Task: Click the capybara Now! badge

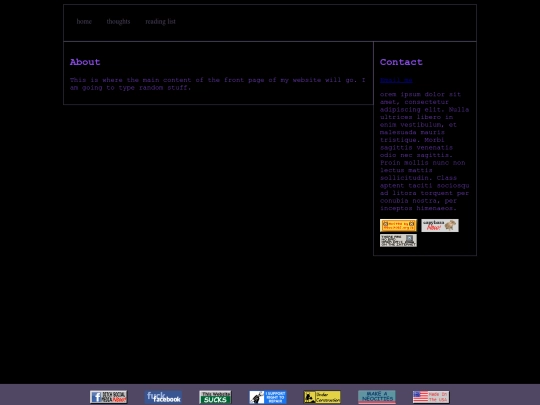Action: pos(440,225)
